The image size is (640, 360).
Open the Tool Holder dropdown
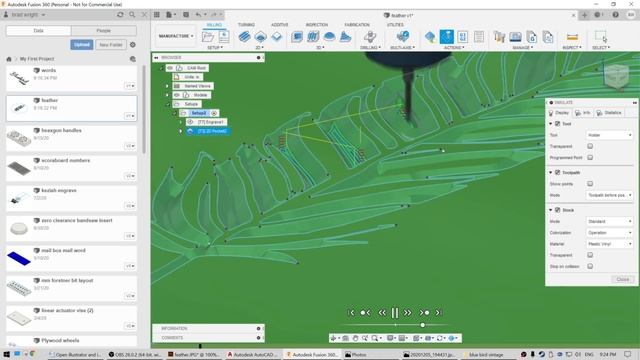tap(609, 135)
